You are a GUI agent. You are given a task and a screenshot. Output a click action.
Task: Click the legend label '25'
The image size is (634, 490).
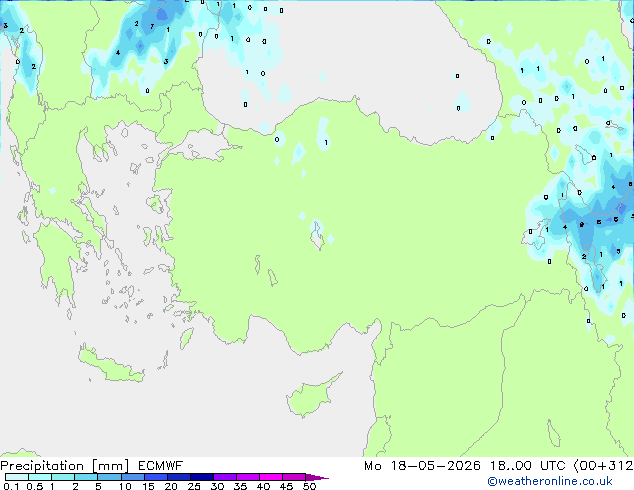[x=194, y=486]
